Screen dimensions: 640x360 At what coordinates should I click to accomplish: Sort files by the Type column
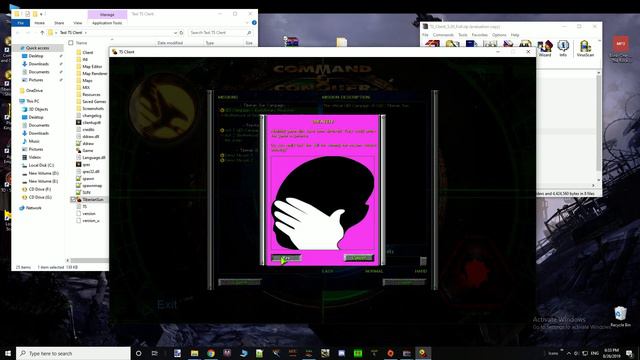point(210,43)
